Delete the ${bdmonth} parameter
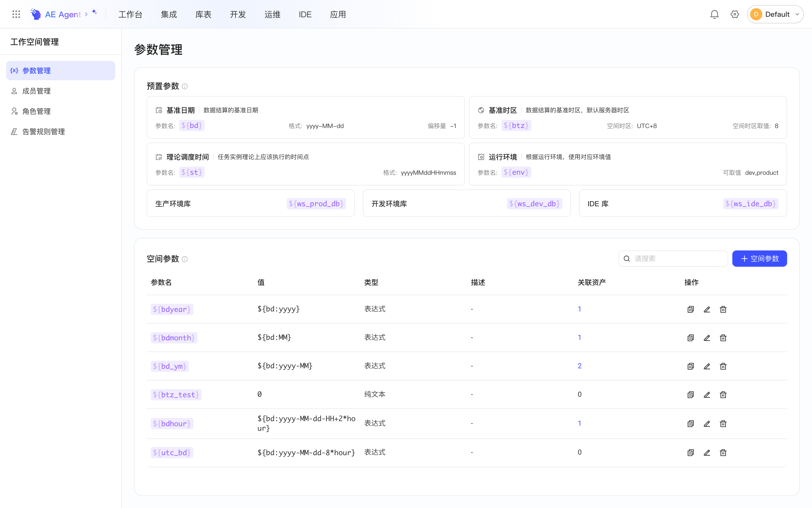Screen dimensions: 812x508 click(x=723, y=338)
